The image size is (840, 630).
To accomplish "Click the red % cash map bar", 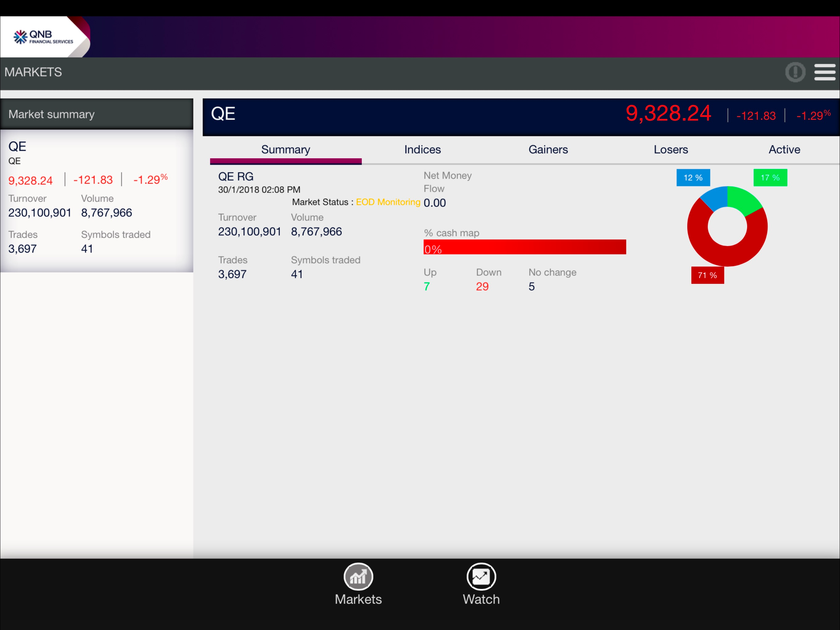I will [525, 247].
